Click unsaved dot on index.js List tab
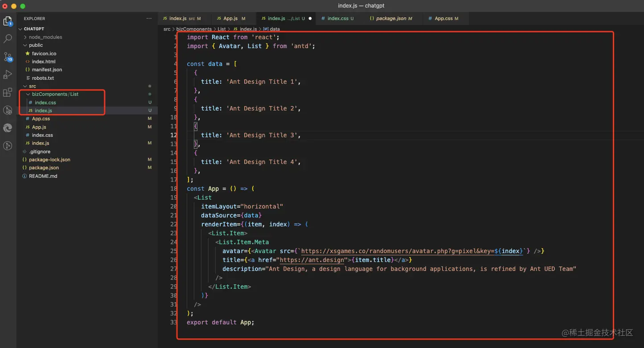The width and height of the screenshot is (644, 348). (x=310, y=18)
